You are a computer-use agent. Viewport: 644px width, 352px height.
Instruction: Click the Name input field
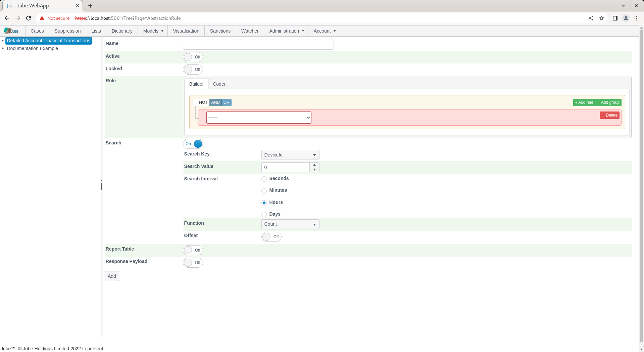coord(258,45)
